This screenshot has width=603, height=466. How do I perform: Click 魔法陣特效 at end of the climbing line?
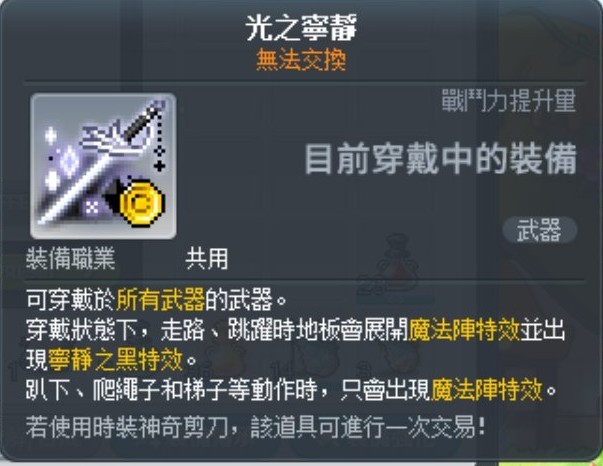pyautogui.click(x=486, y=390)
